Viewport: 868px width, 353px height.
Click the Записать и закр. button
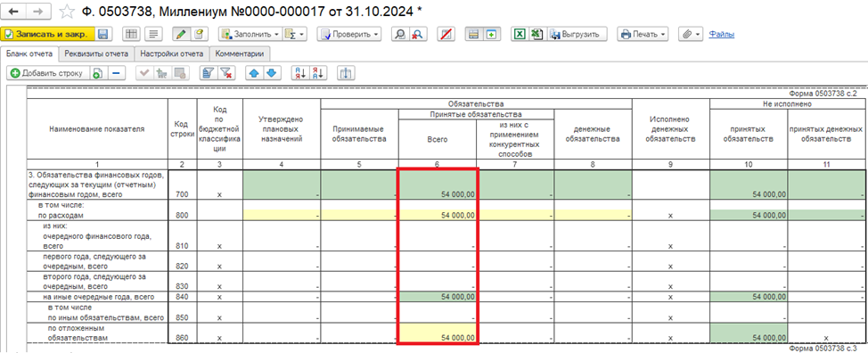47,34
